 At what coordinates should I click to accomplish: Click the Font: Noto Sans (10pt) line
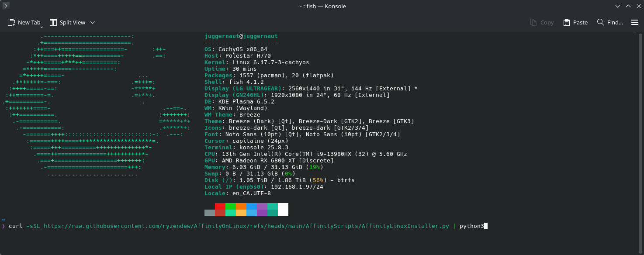click(302, 134)
